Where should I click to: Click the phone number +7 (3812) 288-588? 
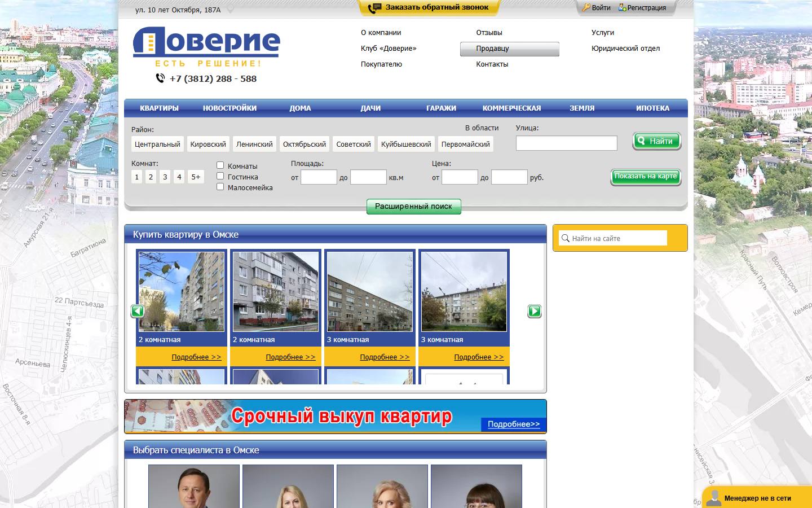point(213,79)
